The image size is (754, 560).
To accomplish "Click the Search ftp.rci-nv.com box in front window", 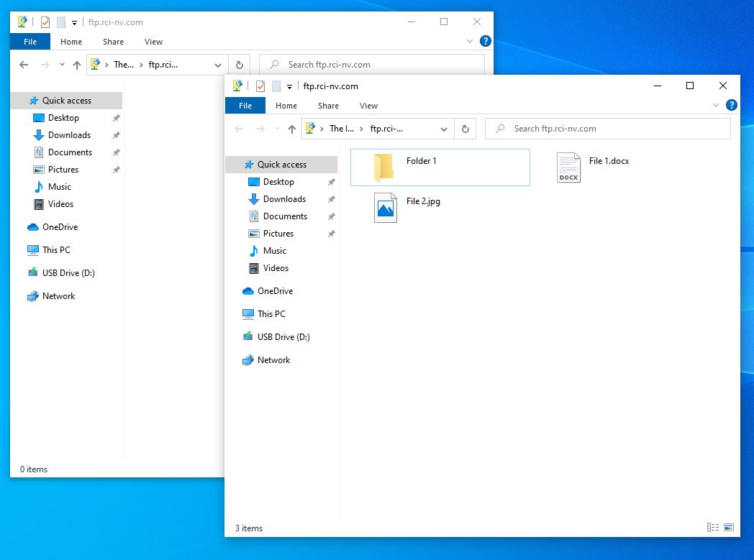I will [608, 129].
